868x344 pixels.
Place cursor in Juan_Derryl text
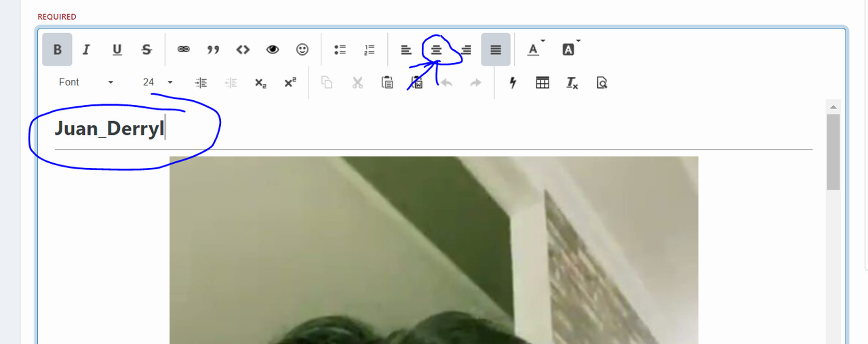coord(108,129)
